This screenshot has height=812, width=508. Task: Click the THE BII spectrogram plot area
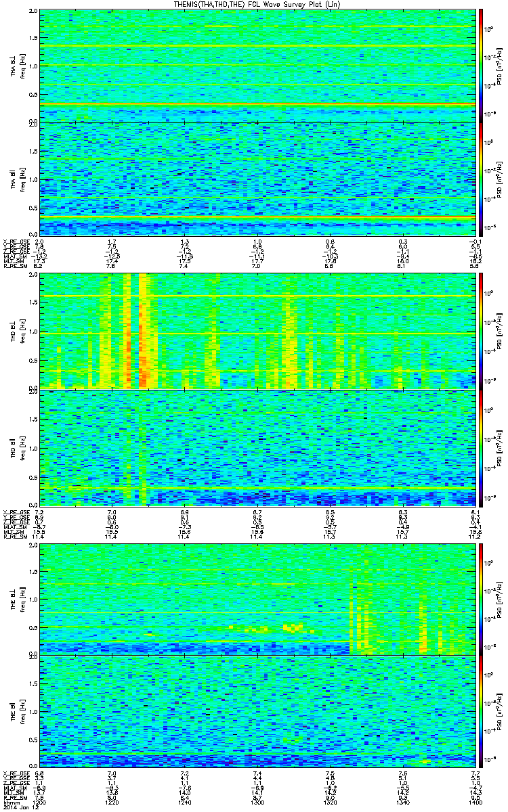pyautogui.click(x=257, y=712)
